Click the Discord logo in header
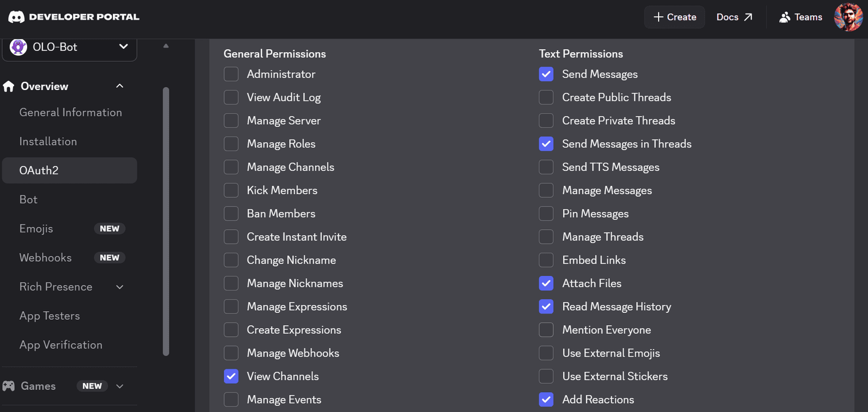This screenshot has width=868, height=412. pyautogui.click(x=16, y=17)
